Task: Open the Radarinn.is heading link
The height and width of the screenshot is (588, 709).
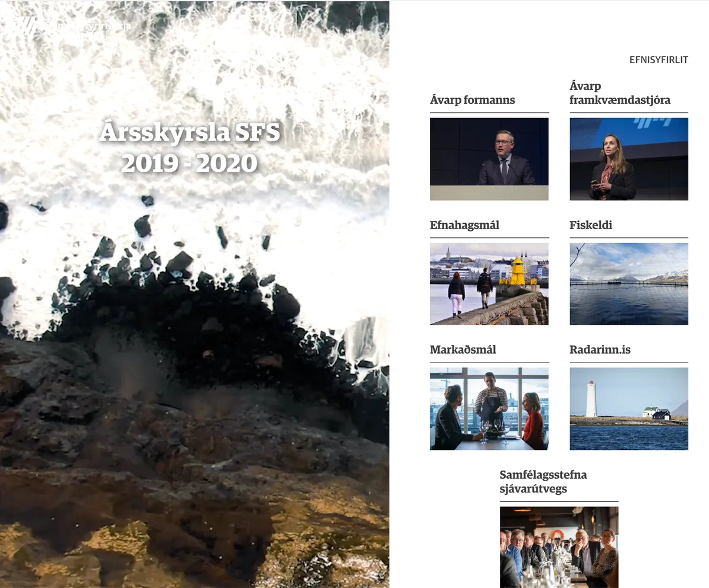Action: tap(600, 349)
